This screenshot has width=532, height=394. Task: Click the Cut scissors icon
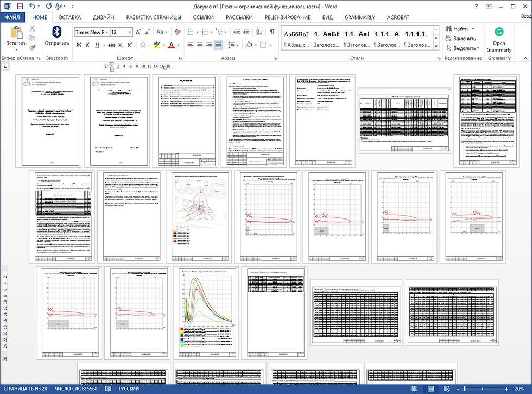[32, 28]
